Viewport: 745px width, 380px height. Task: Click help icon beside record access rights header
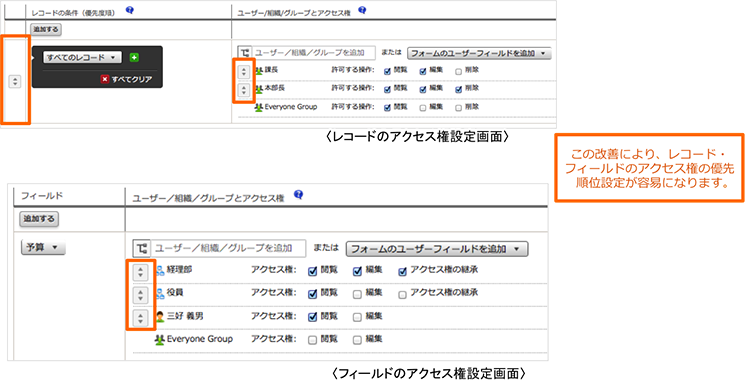tap(362, 10)
